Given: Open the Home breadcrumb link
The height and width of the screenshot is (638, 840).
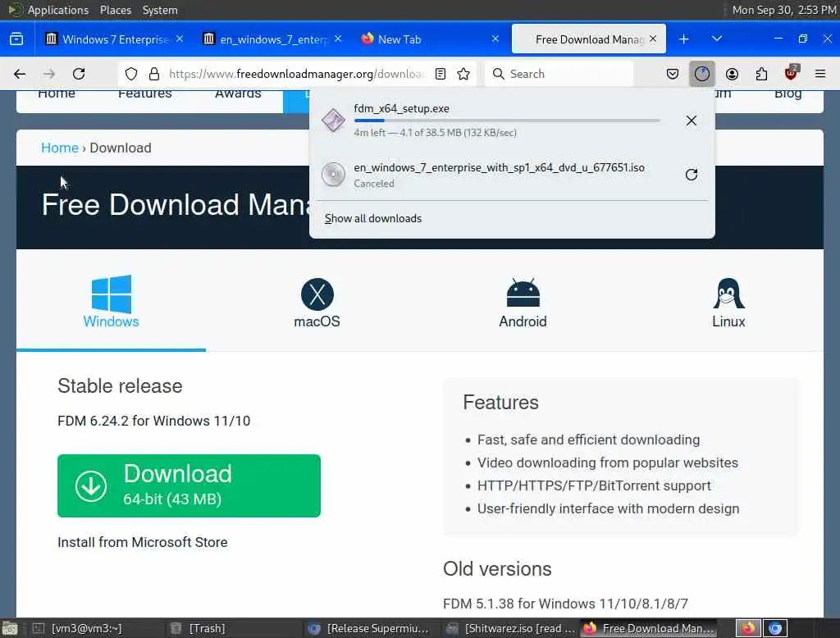Looking at the screenshot, I should (x=60, y=148).
